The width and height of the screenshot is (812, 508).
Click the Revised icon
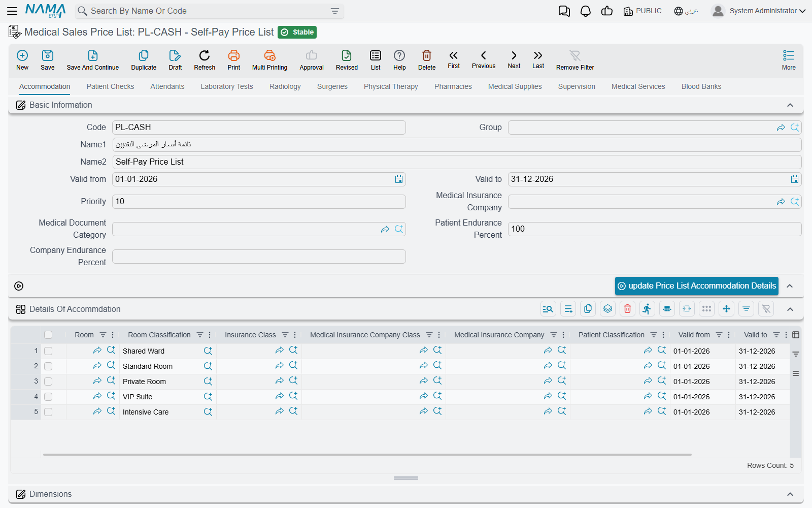[347, 59]
